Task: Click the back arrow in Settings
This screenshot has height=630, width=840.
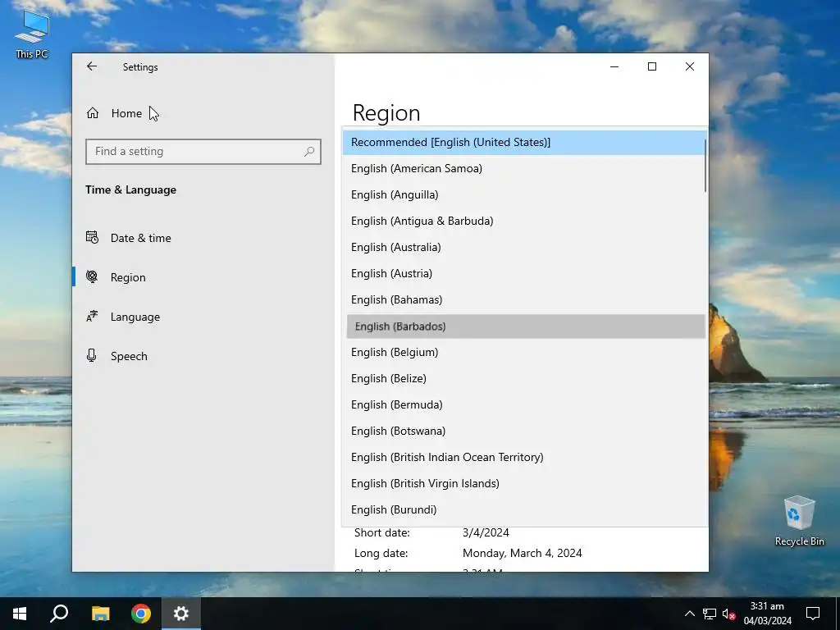Action: (x=92, y=66)
